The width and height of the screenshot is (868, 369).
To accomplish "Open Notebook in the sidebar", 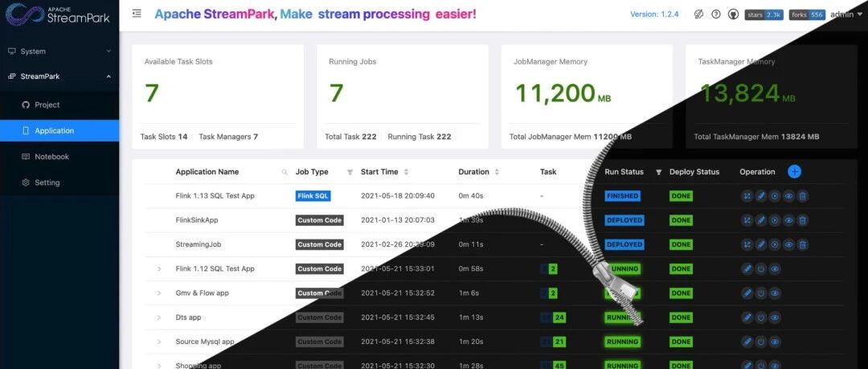I will click(59, 157).
